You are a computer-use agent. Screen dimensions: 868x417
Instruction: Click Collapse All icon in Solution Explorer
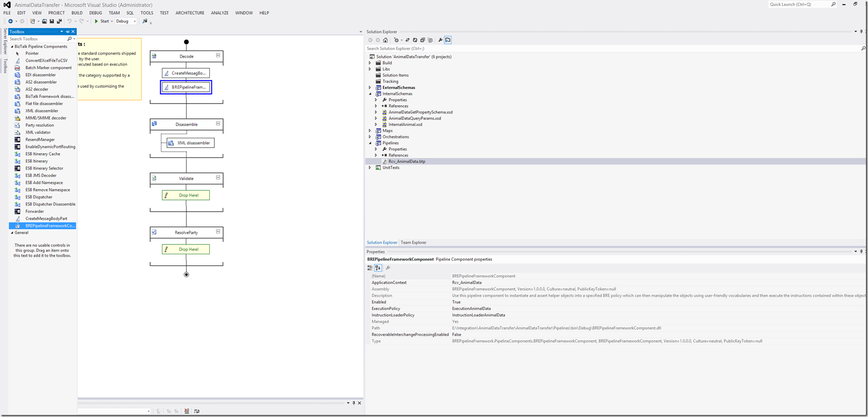pyautogui.click(x=423, y=40)
